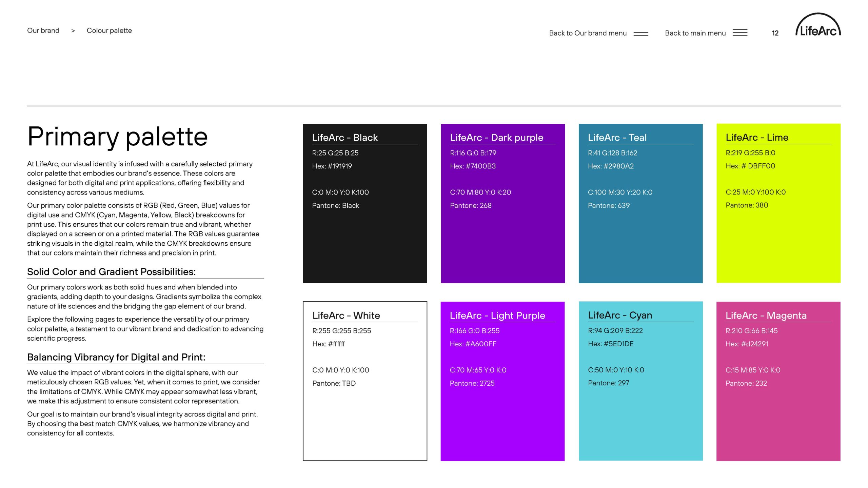Click R:255 G:255 B:255 value
868x488 pixels.
(342, 331)
